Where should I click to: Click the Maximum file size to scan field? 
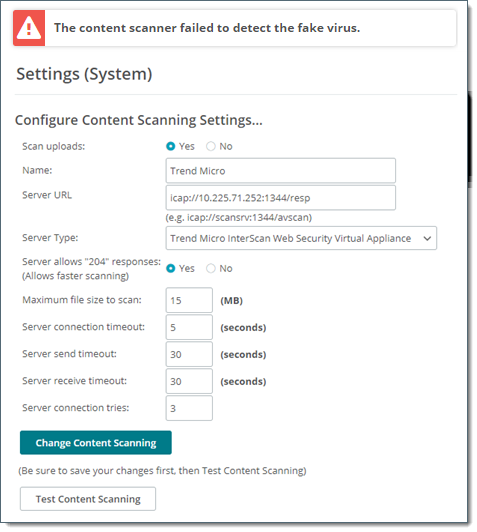[x=189, y=300]
